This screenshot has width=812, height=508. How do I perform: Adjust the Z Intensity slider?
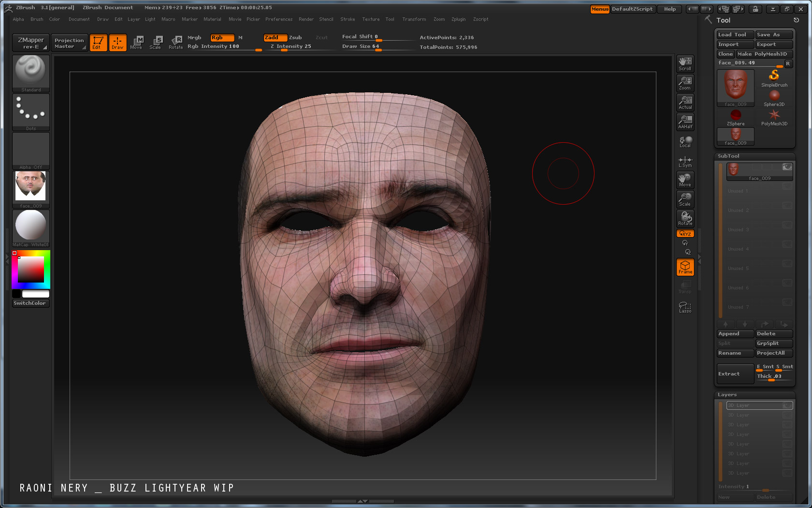pos(300,46)
